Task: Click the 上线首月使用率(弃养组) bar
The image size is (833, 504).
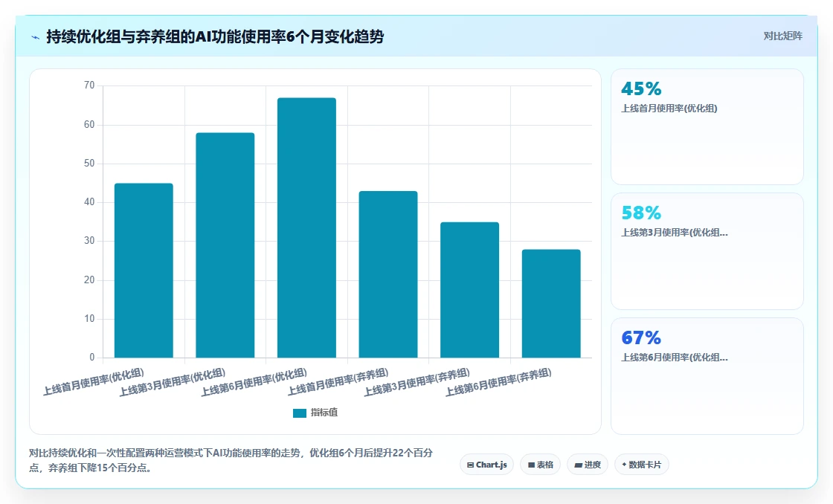Action: (x=388, y=274)
